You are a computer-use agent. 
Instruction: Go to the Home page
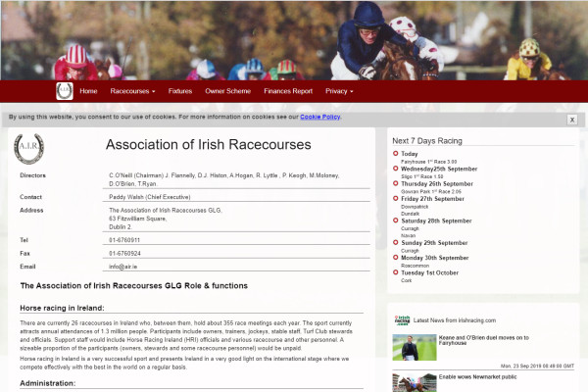point(88,91)
